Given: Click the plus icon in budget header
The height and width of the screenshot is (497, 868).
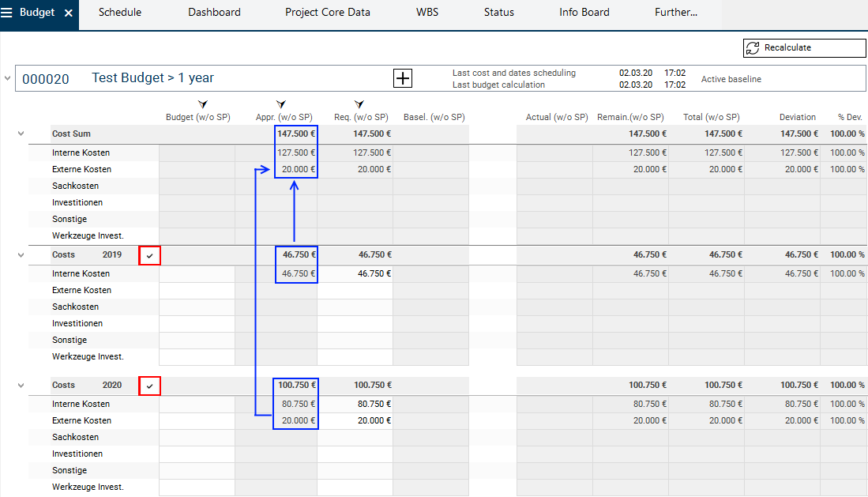Looking at the screenshot, I should [403, 78].
